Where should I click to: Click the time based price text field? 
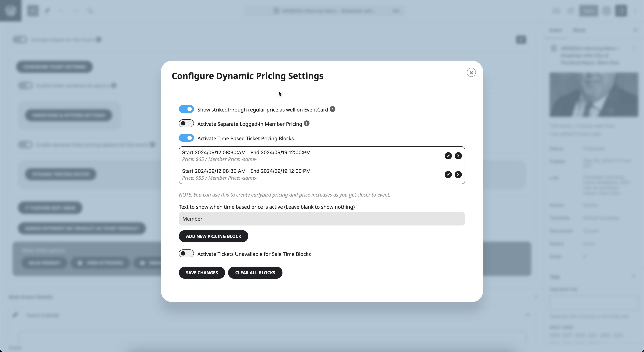coord(322,219)
